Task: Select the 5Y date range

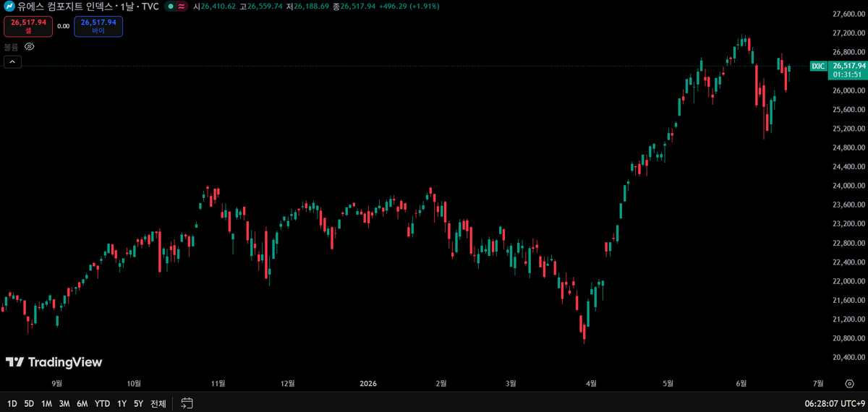Action: (138, 403)
